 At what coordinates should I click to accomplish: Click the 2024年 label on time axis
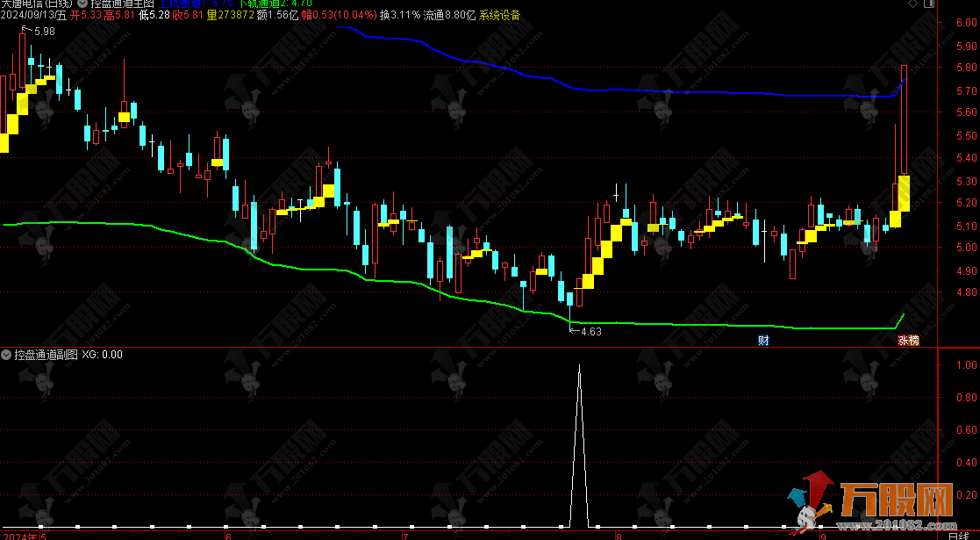[x=18, y=536]
